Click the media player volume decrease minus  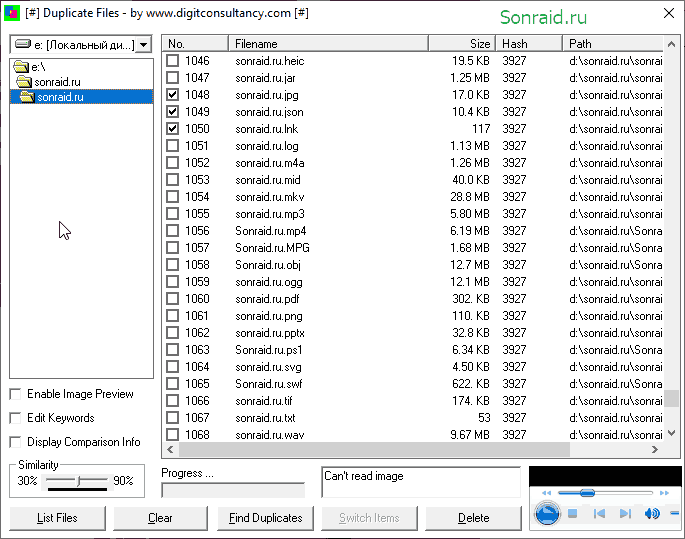675,513
